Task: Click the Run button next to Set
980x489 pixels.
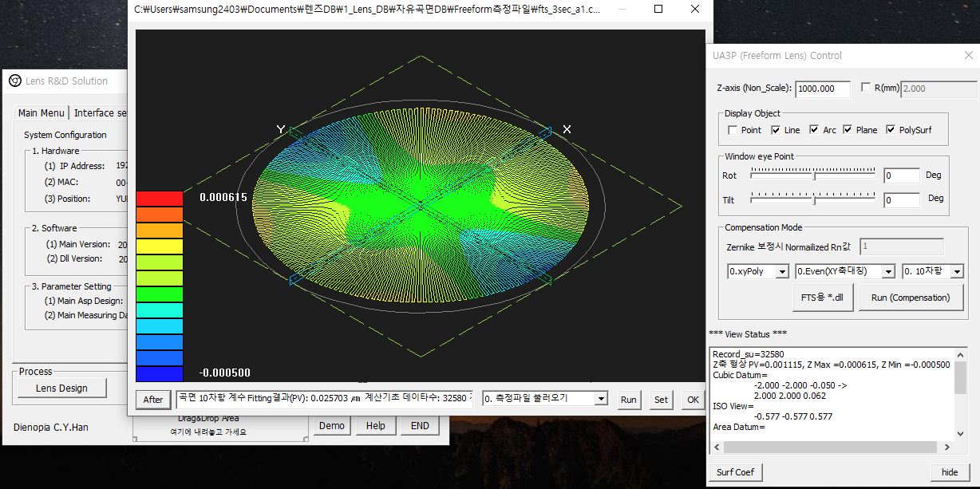Action: point(629,400)
